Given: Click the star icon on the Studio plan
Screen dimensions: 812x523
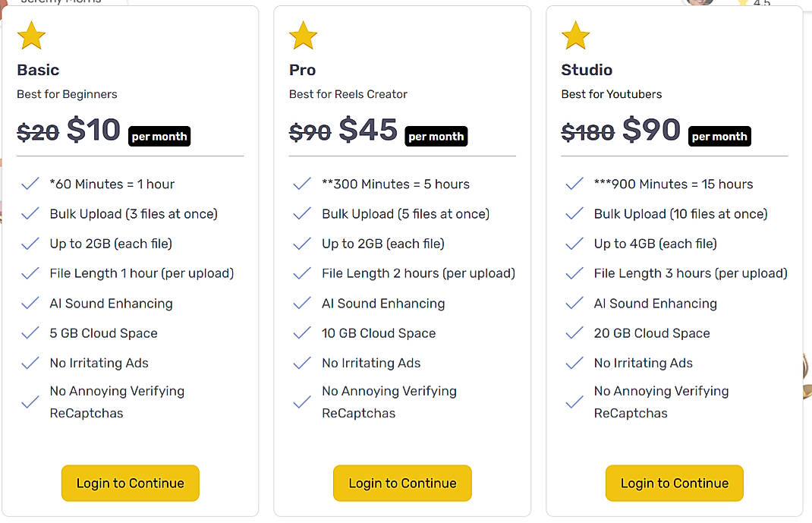Looking at the screenshot, I should click(575, 36).
